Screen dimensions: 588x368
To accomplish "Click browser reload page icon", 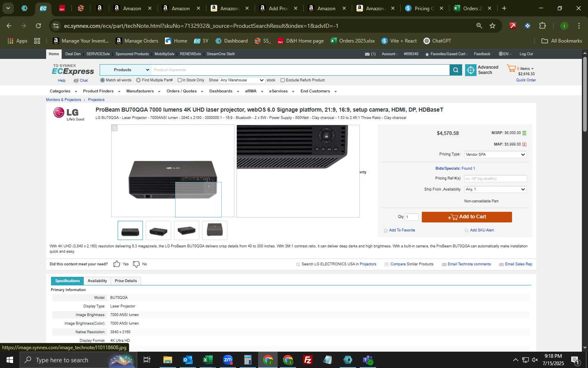I will 38,26.
